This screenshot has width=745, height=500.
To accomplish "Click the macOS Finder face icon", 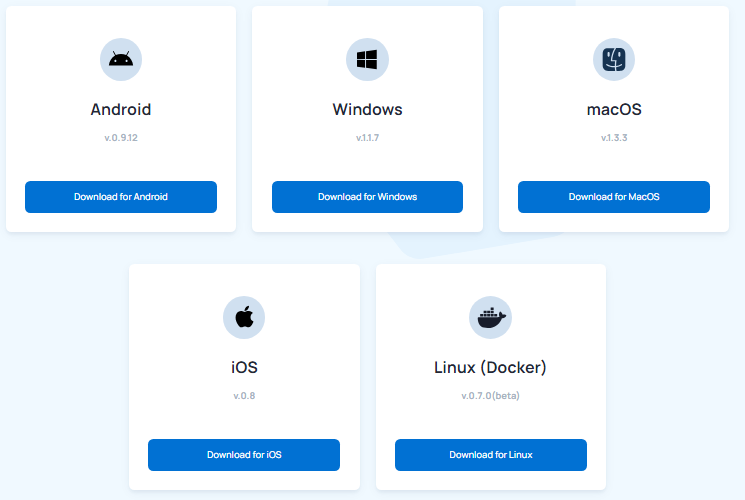I will click(x=614, y=59).
